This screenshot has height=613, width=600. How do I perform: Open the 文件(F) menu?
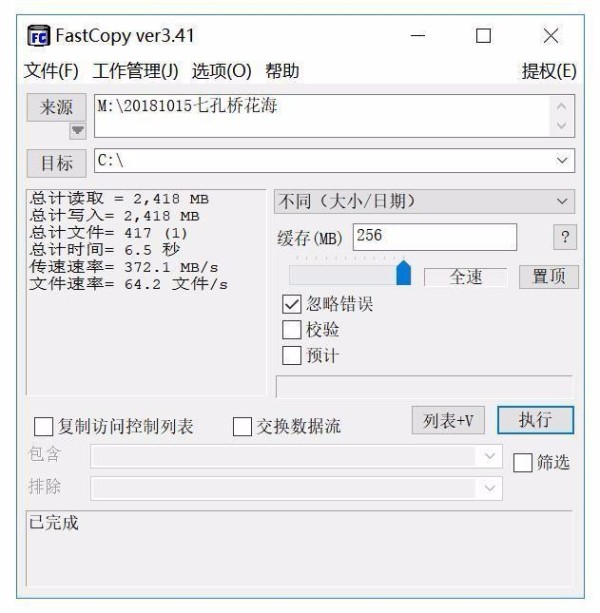51,71
